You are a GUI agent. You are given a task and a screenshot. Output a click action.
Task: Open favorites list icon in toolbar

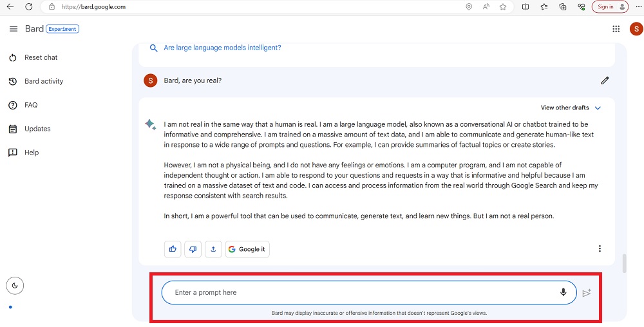pyautogui.click(x=544, y=6)
